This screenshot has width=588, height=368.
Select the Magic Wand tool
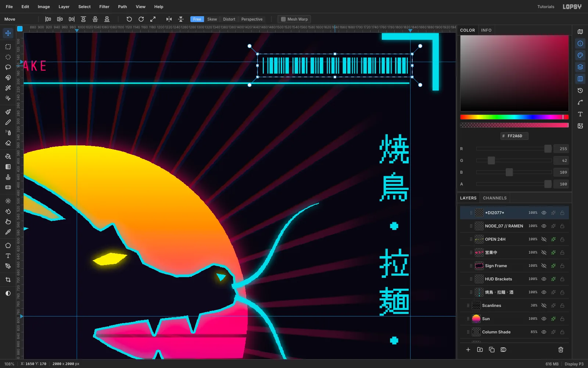pyautogui.click(x=8, y=88)
